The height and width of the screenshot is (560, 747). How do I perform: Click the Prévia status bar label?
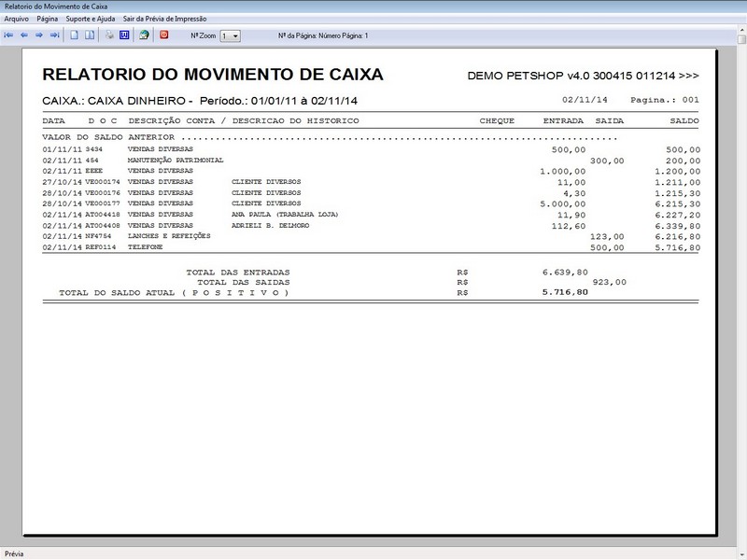point(15,552)
